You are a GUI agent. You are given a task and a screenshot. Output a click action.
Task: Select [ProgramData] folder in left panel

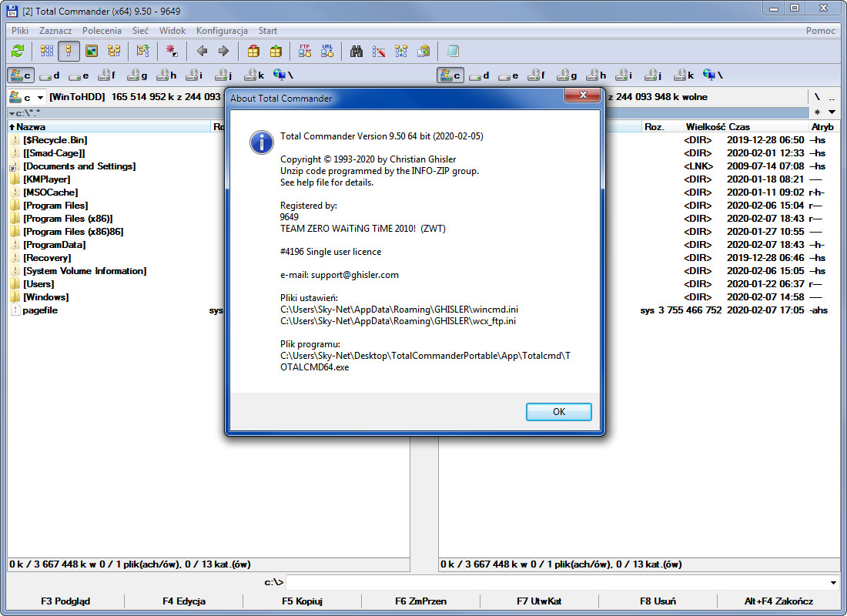tap(54, 245)
